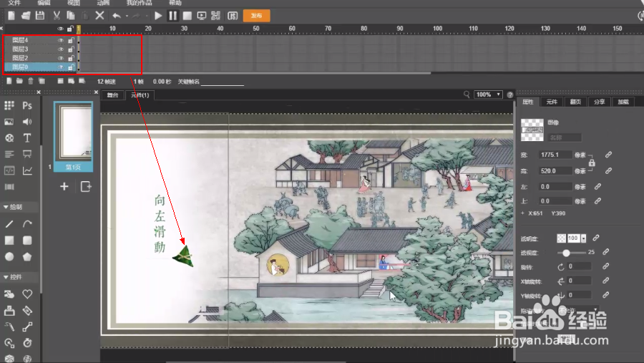Import a Photoshop file via Ps icon
Viewport: 644px width, 363px height.
click(27, 106)
